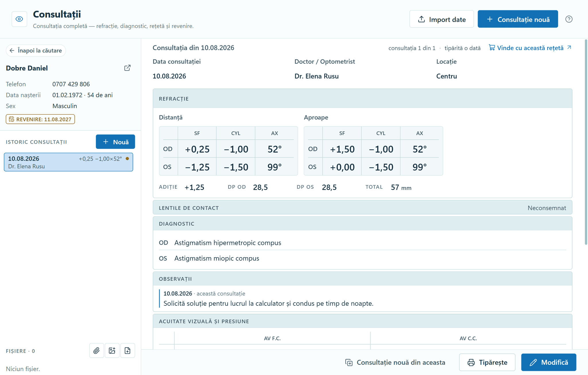The height and width of the screenshot is (375, 588).
Task: Open Dobre Daniel's profile via external link icon
Action: pyautogui.click(x=127, y=68)
